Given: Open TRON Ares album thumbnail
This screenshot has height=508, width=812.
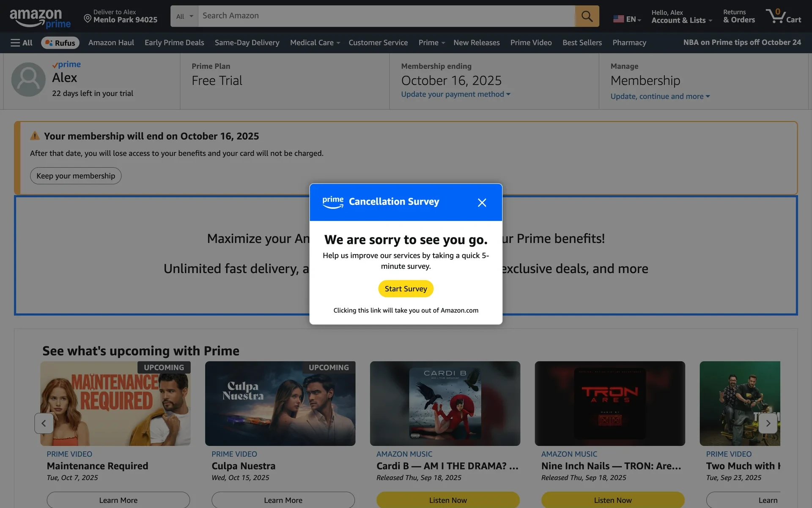Looking at the screenshot, I should [610, 403].
